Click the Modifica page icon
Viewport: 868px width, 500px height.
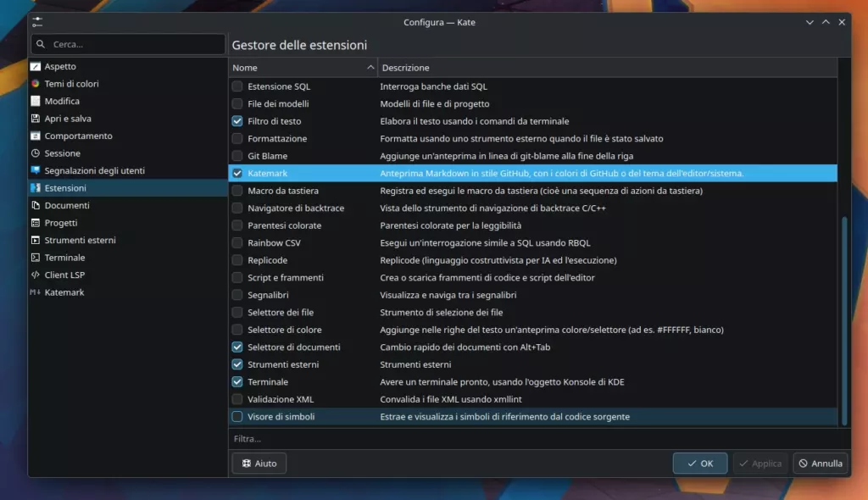[x=36, y=101]
